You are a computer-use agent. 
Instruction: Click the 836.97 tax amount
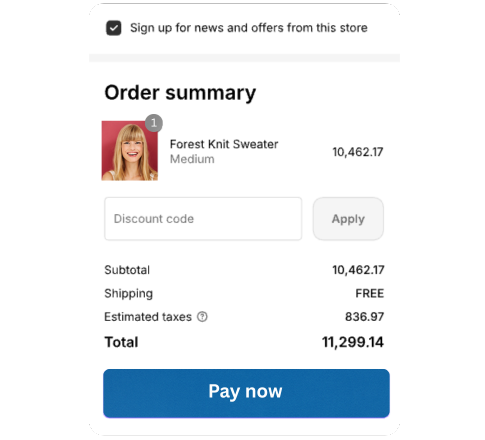click(364, 317)
